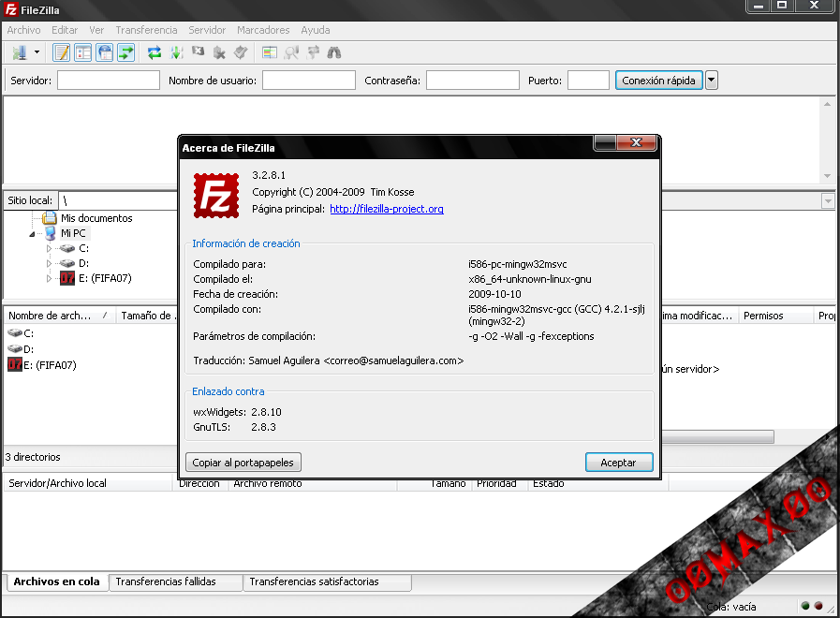Screen dimensions: 840x618
Task: Close the Acerca de FileZilla dialog
Action: point(637,142)
